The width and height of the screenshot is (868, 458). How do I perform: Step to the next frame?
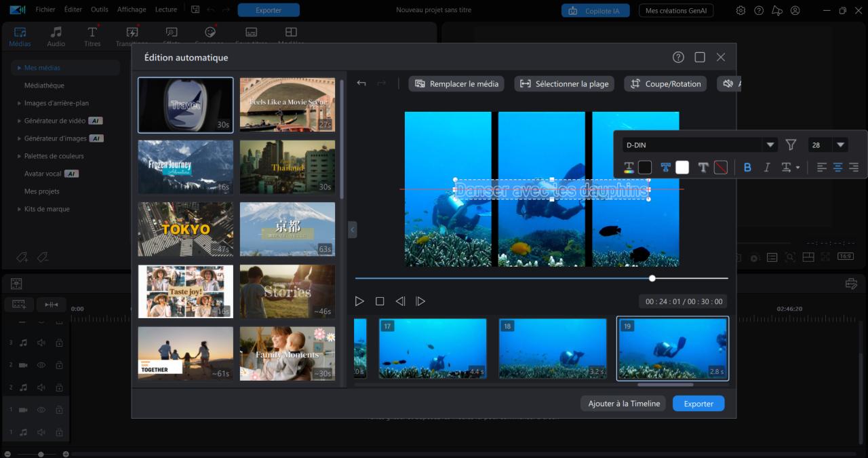coord(420,301)
